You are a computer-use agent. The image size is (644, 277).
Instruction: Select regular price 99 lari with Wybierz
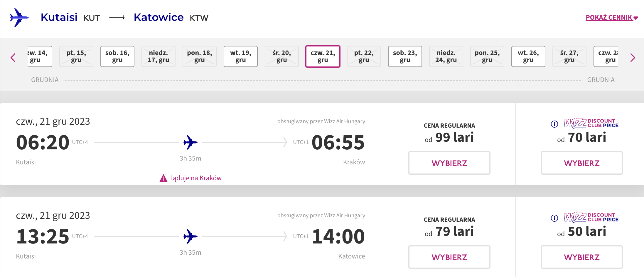449,163
